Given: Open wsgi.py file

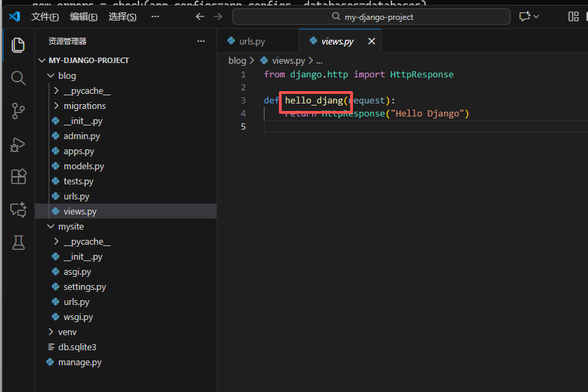Looking at the screenshot, I should 125,317.
